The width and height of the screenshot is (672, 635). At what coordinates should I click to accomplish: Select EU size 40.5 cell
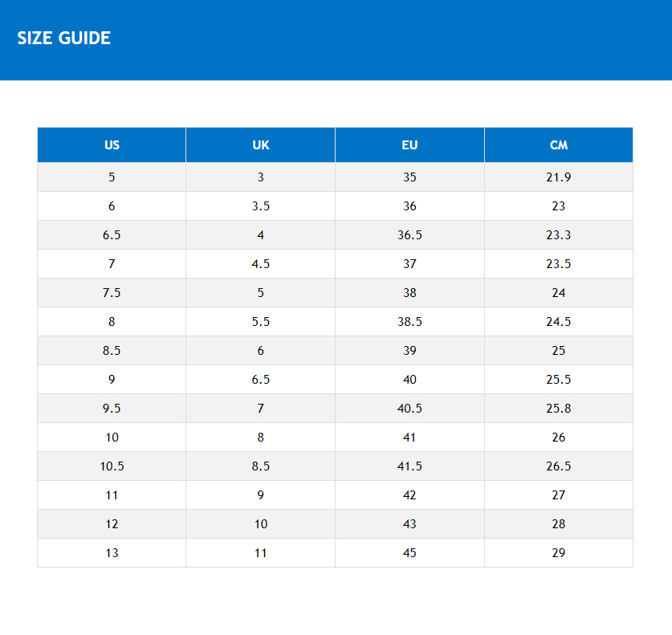coord(409,409)
